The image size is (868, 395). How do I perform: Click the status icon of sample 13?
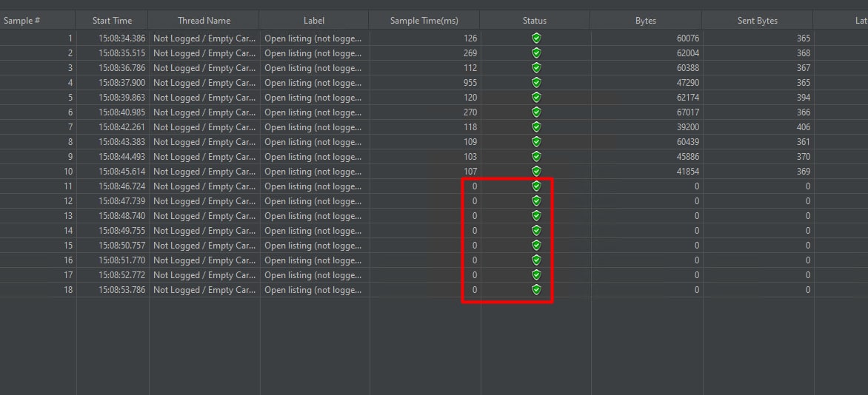(x=536, y=216)
